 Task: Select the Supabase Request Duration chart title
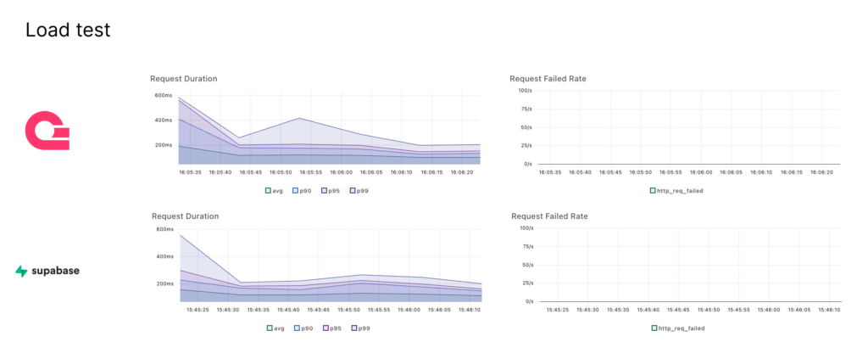click(185, 216)
